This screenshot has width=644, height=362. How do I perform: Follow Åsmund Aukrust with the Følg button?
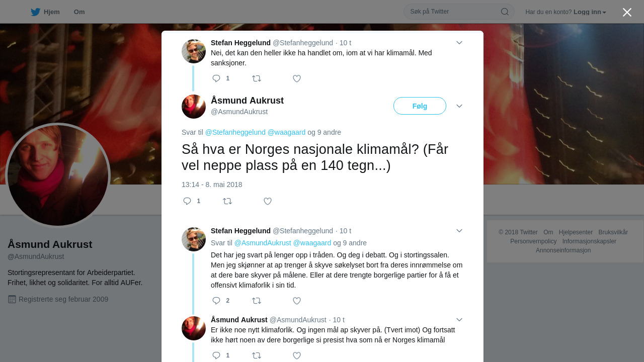click(420, 106)
